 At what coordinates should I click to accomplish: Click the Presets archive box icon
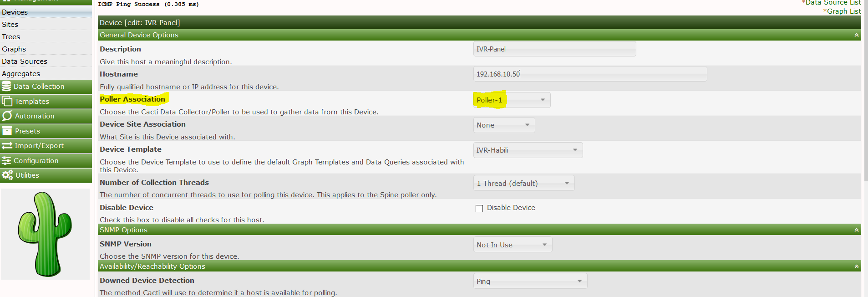(x=7, y=131)
